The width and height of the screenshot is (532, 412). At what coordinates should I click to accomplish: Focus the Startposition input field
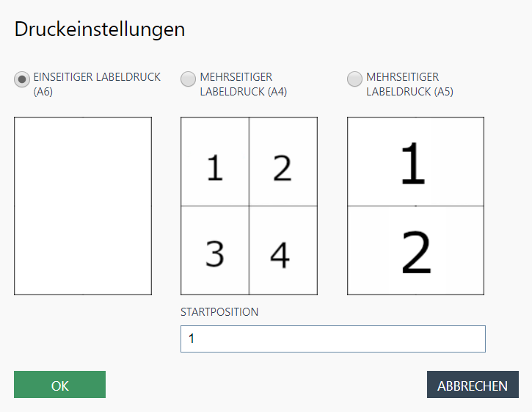pos(332,339)
